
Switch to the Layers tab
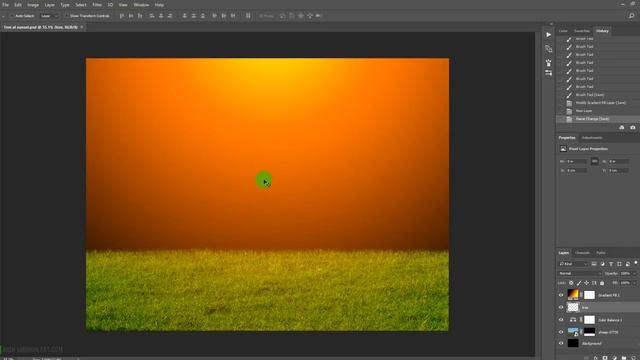tap(564, 253)
